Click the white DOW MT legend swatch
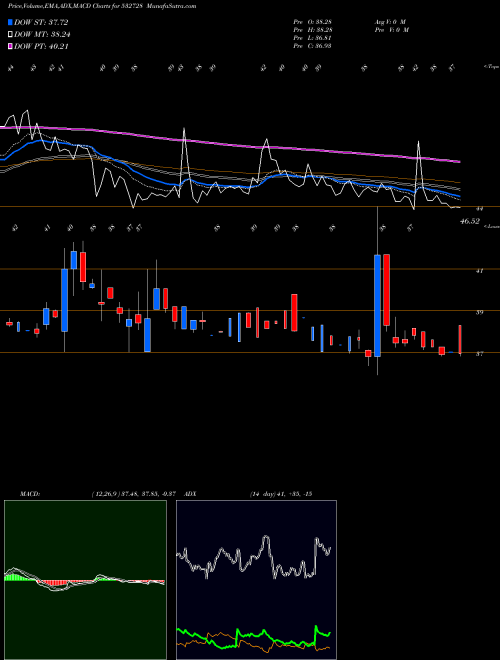 point(10,35)
